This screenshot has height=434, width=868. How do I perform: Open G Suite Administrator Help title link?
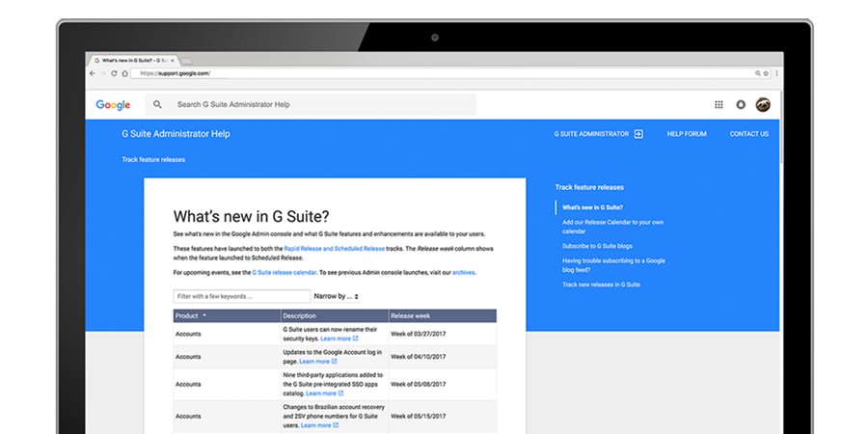pyautogui.click(x=176, y=134)
